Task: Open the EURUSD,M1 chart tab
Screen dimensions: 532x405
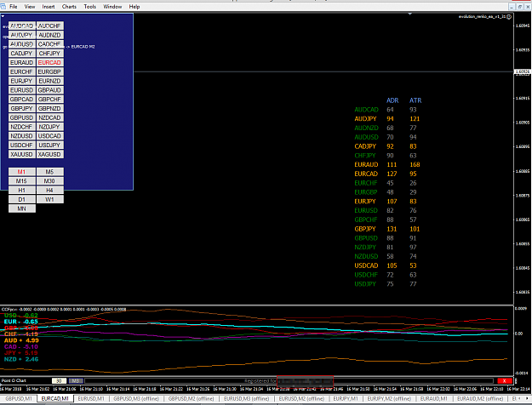Action: [91, 399]
